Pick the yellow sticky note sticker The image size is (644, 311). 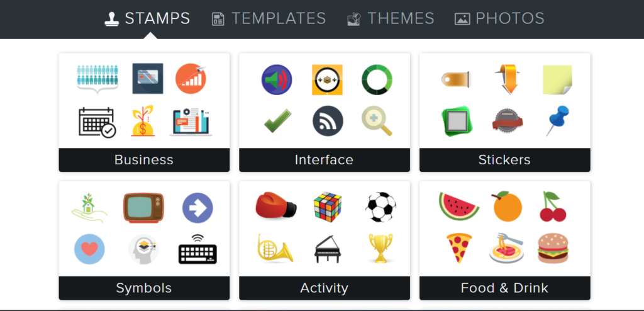tap(557, 80)
